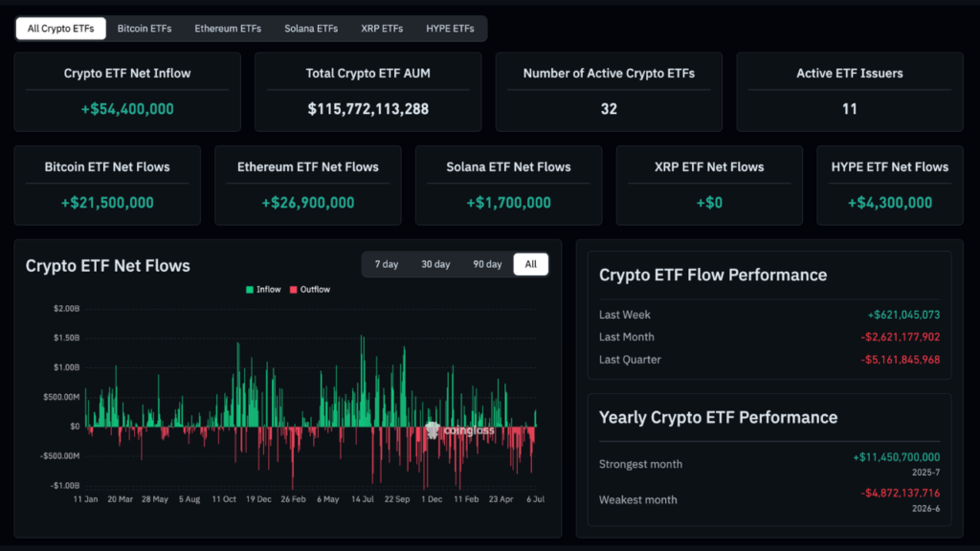Click the Strongest month value +$11,450,700,000
This screenshot has height=551, width=980.
(x=896, y=457)
